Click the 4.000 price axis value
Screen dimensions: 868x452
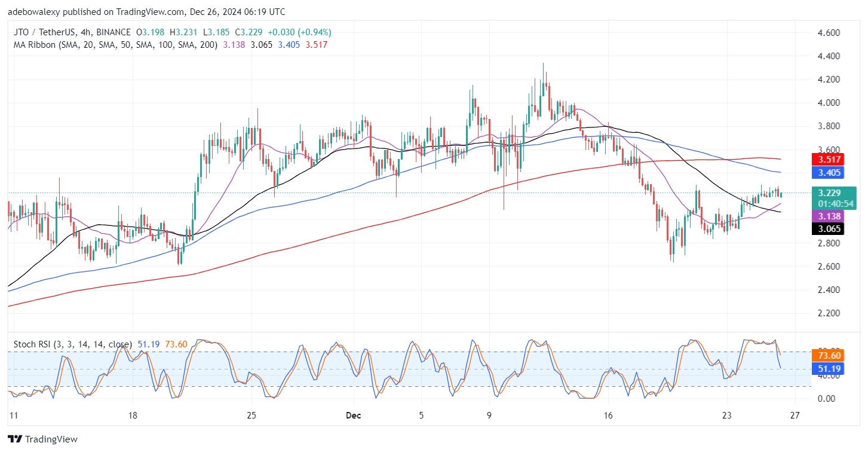click(x=829, y=102)
